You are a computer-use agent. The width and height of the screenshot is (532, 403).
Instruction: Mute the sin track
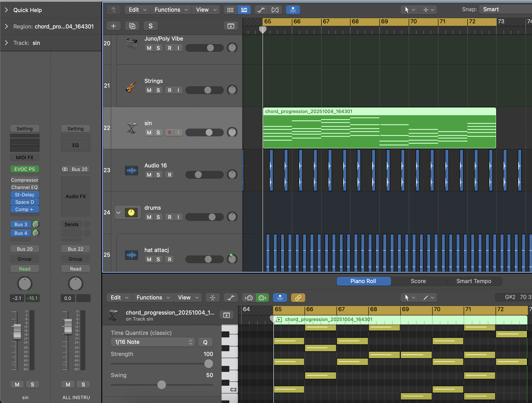tap(149, 132)
